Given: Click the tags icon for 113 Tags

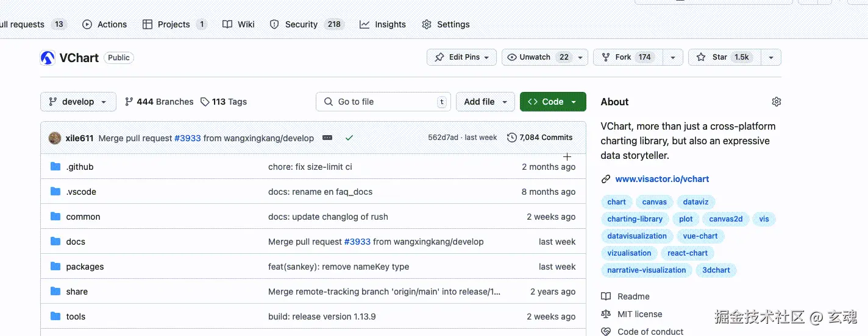Looking at the screenshot, I should 205,102.
